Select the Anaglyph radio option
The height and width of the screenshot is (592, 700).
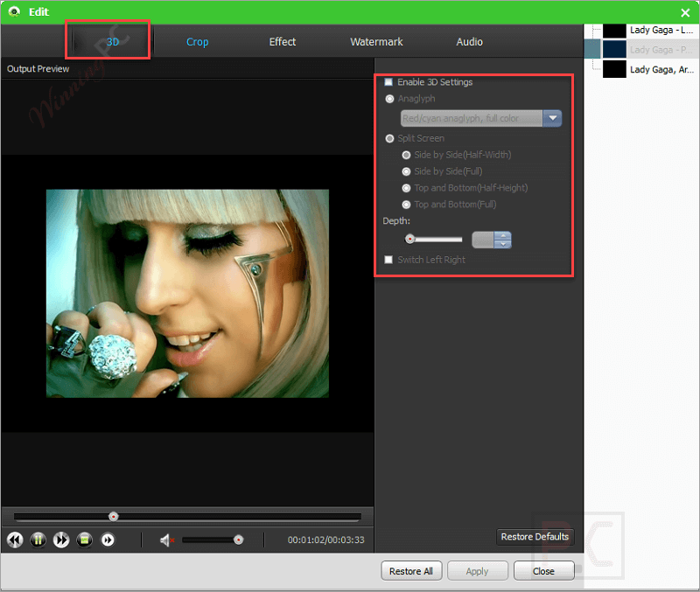click(x=389, y=99)
